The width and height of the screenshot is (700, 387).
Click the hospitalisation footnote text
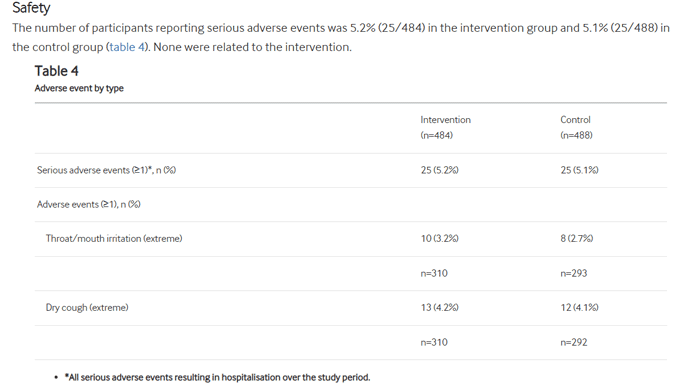click(217, 378)
